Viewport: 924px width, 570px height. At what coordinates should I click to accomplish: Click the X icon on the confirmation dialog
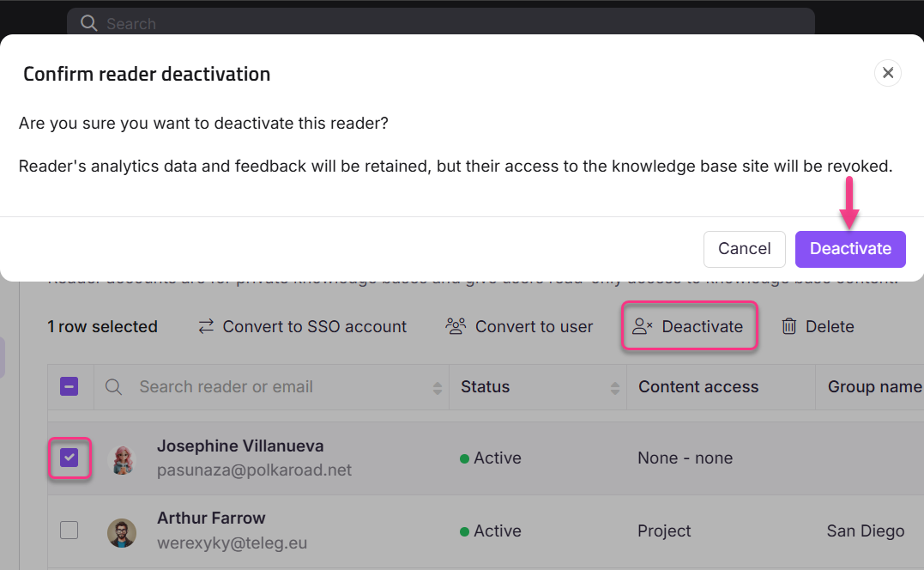(x=888, y=73)
